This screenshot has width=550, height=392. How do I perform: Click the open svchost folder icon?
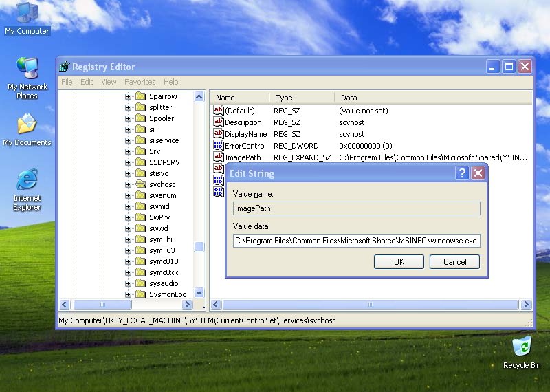(141, 184)
